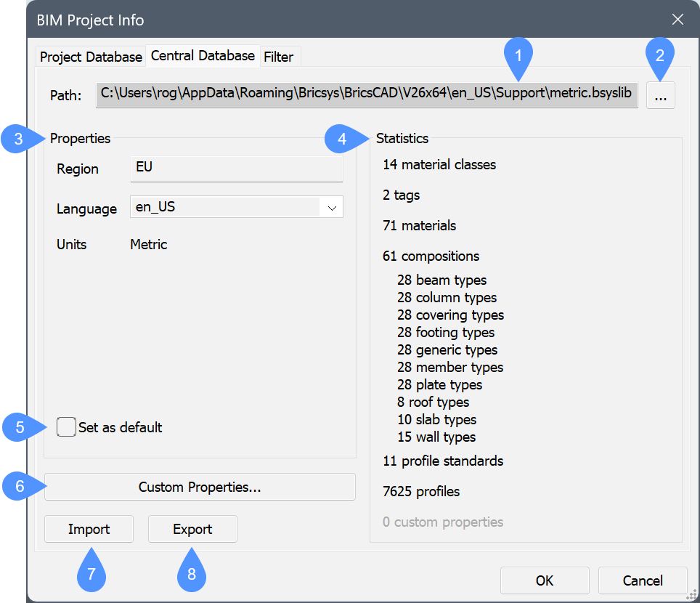
Task: Cancel the BIM Project Info dialog
Action: pos(643,580)
